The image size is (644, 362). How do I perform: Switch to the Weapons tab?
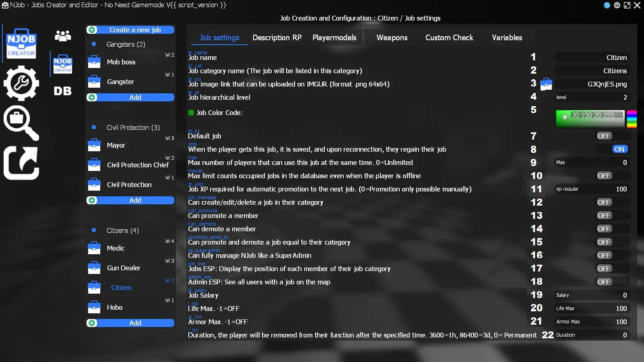(x=392, y=37)
